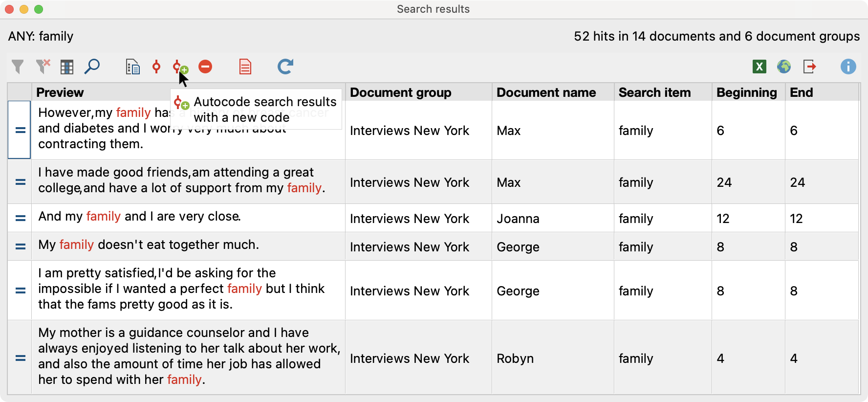Select preview starting 'I am pretty satisfied'
The height and width of the screenshot is (402, 868).
point(181,289)
